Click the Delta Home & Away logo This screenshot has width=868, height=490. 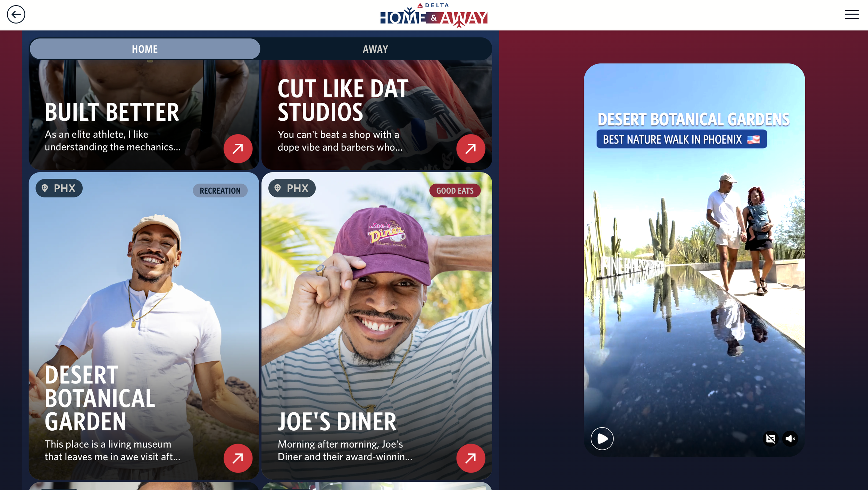click(x=434, y=15)
